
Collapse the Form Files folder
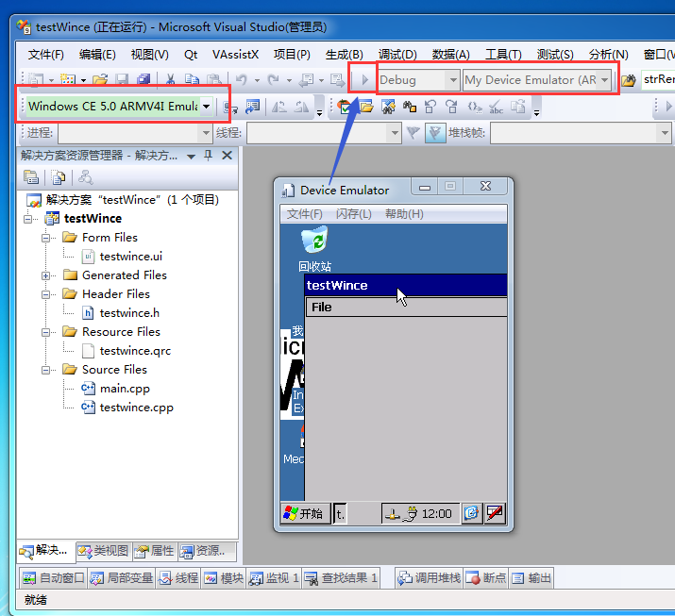[45, 238]
